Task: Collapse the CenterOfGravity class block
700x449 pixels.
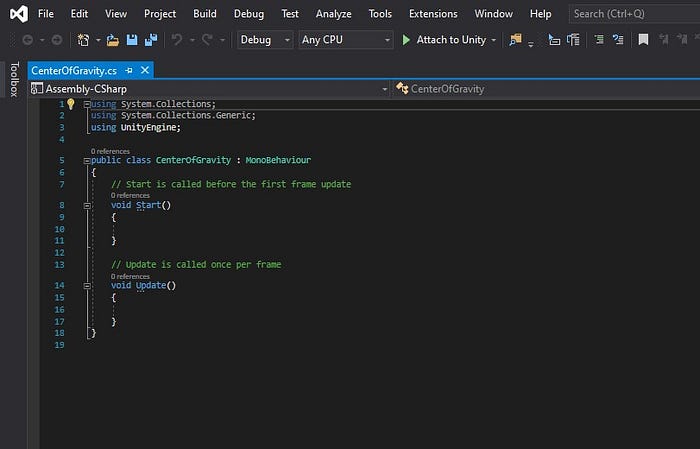Action: [87, 161]
